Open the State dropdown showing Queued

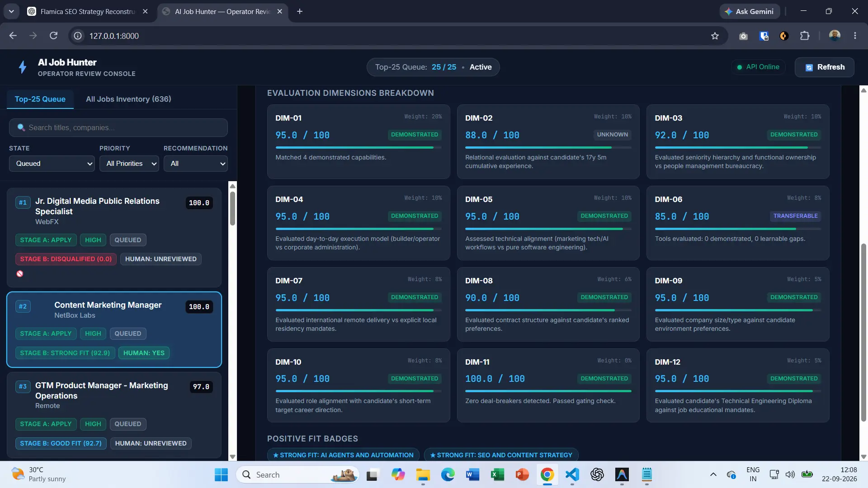point(52,164)
